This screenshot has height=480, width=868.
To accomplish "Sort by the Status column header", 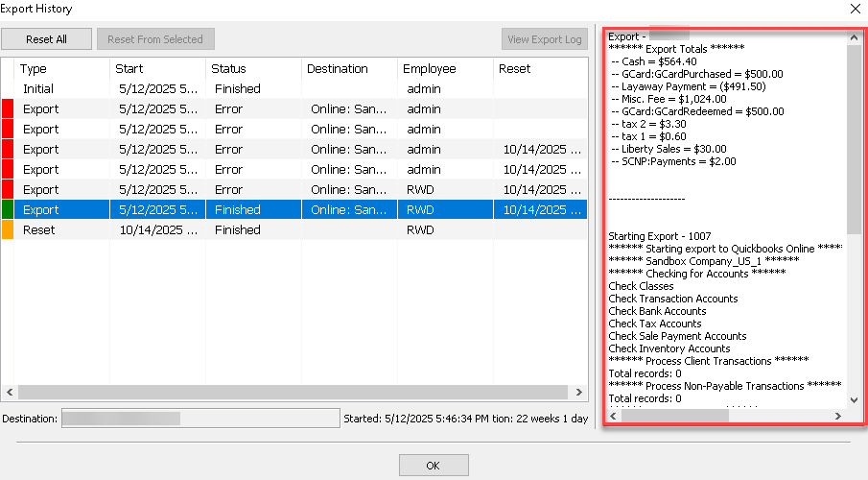I will click(x=253, y=69).
